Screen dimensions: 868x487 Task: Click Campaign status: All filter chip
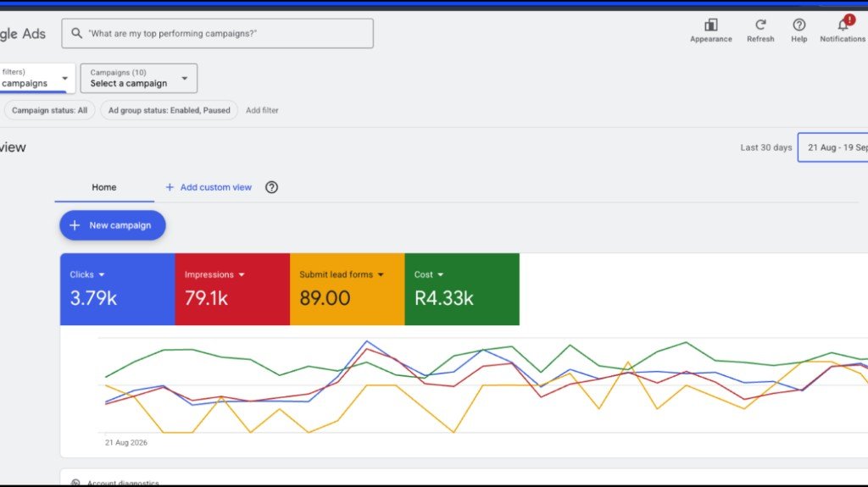pyautogui.click(x=49, y=110)
